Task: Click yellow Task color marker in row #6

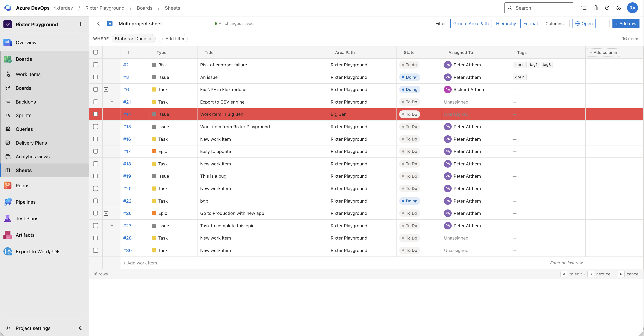Action: point(154,90)
